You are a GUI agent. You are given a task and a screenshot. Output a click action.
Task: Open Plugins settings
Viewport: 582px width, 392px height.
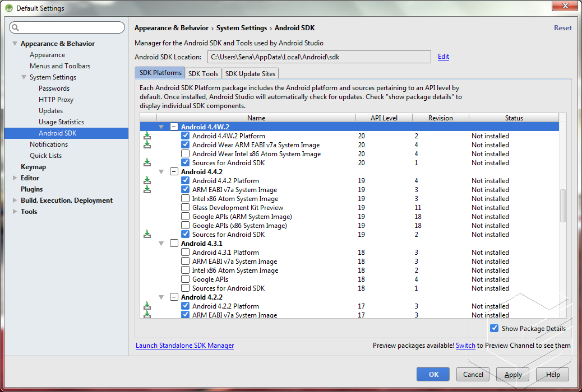point(32,189)
